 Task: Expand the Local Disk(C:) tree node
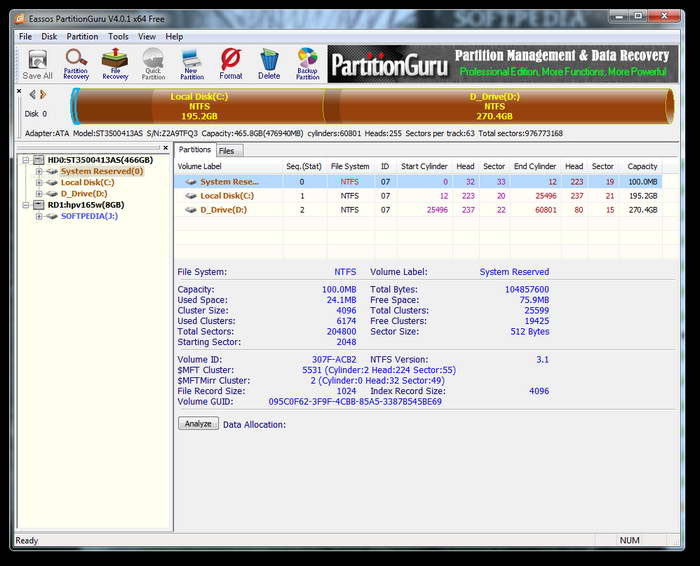click(39, 183)
